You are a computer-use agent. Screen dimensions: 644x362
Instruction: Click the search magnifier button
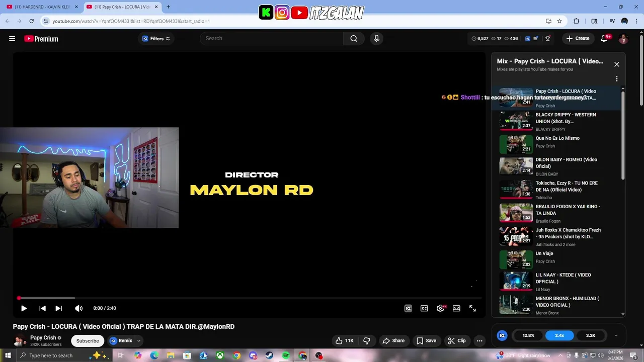(354, 39)
